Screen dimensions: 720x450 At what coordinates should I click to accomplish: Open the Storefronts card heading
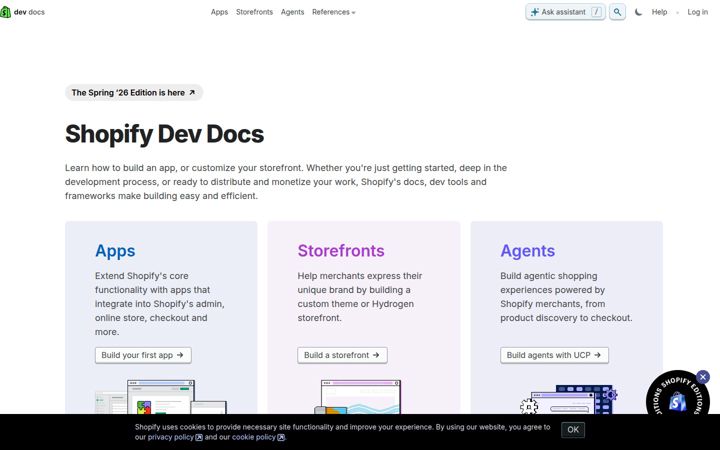[341, 251]
